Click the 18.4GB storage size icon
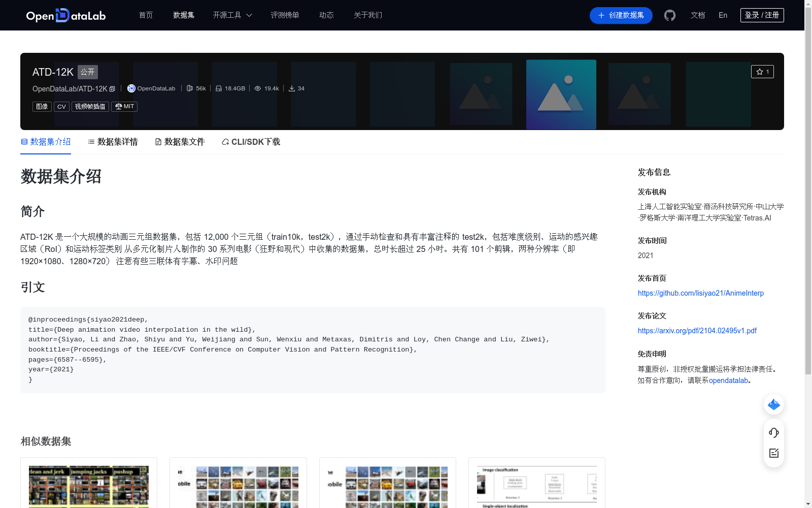This screenshot has height=508, width=812. tap(219, 88)
